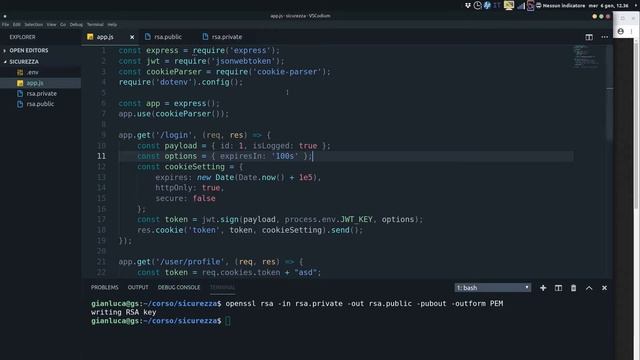Kill terminal with the trash icon
The height and width of the screenshot is (360, 640).
573,288
